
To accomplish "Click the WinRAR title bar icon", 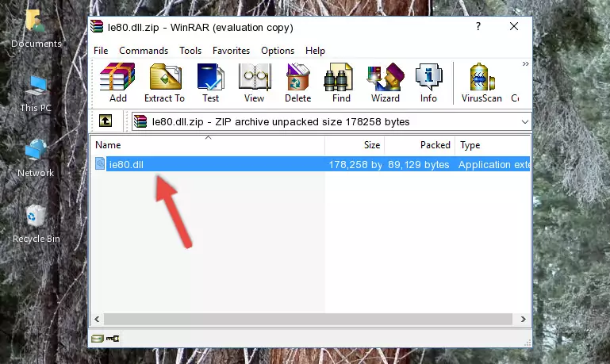I will [x=97, y=26].
